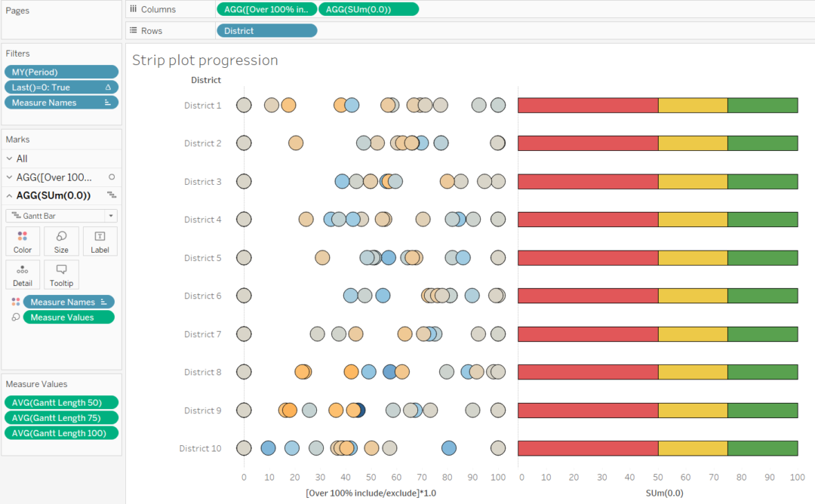Image resolution: width=815 pixels, height=504 pixels.
Task: Expand the AGG([Over 100... marks card
Action: pos(8,177)
